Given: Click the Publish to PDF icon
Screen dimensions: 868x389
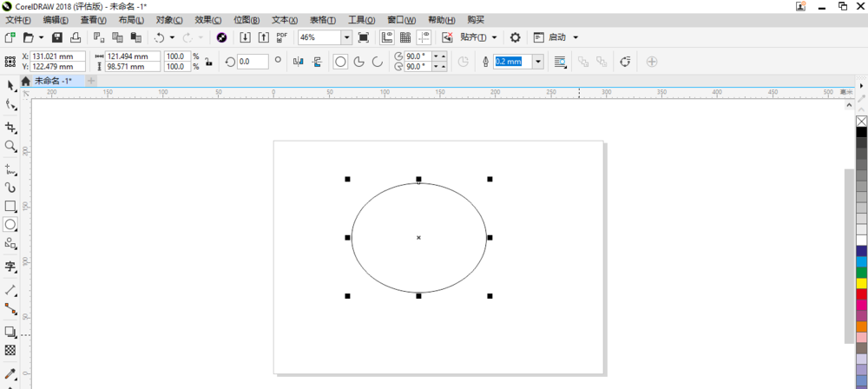Looking at the screenshot, I should tap(282, 37).
